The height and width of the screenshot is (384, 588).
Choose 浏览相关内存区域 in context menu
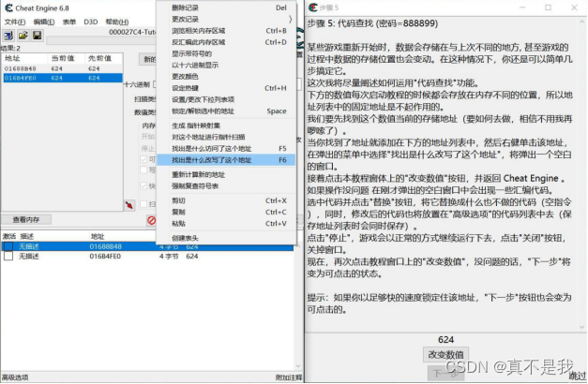coord(226,31)
